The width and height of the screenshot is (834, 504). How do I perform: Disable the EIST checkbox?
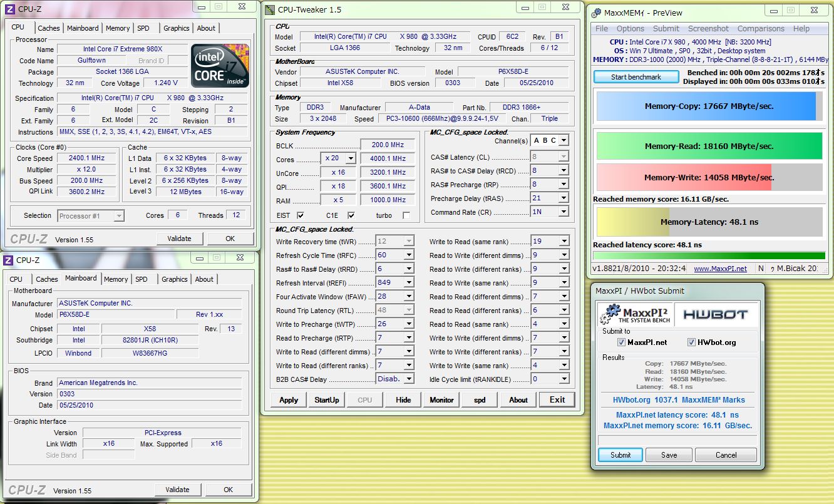tap(301, 215)
